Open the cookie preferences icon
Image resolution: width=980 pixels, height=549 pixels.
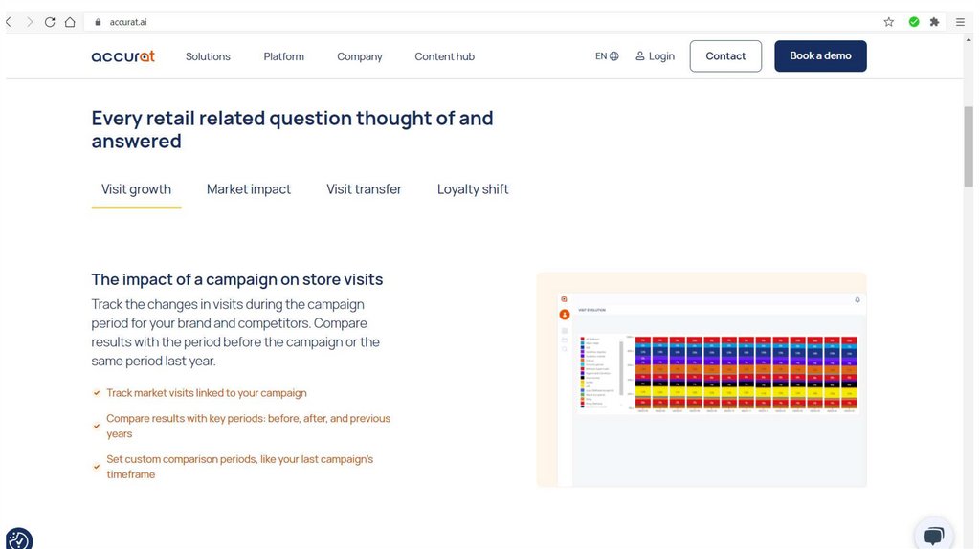coord(18,538)
